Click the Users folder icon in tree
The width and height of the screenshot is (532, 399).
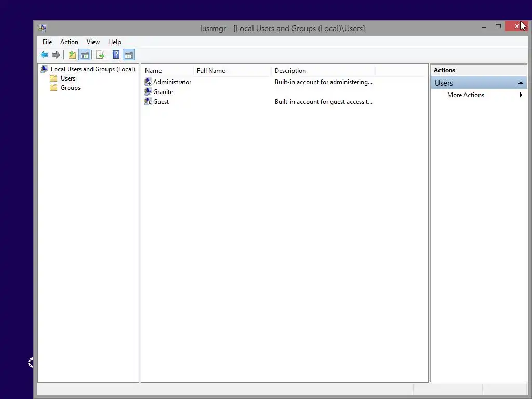(x=54, y=78)
